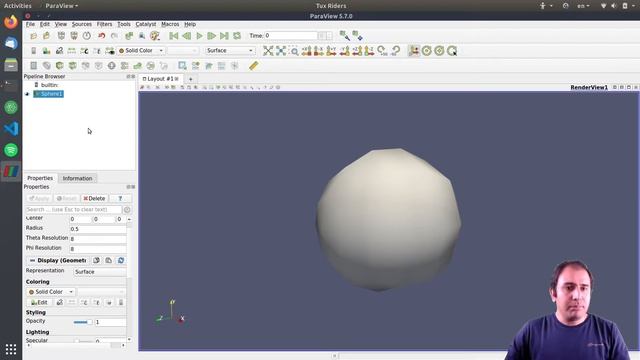Click the Open file icon in toolbar

[x=33, y=36]
